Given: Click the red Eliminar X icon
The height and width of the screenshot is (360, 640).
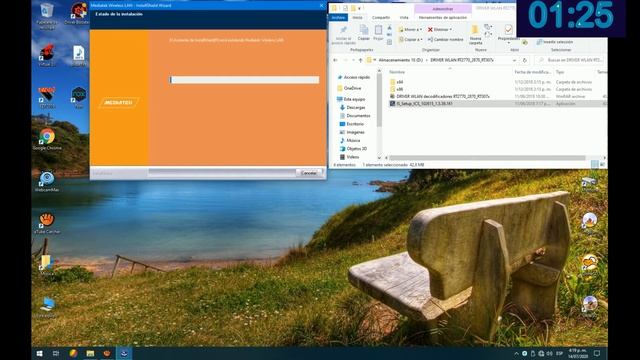Looking at the screenshot, I should click(430, 29).
